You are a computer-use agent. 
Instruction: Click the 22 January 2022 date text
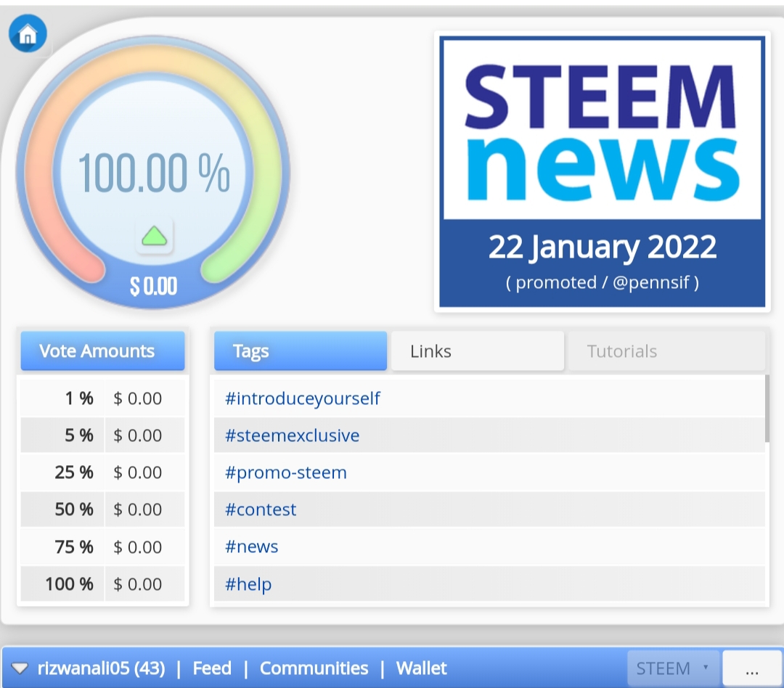click(x=602, y=247)
